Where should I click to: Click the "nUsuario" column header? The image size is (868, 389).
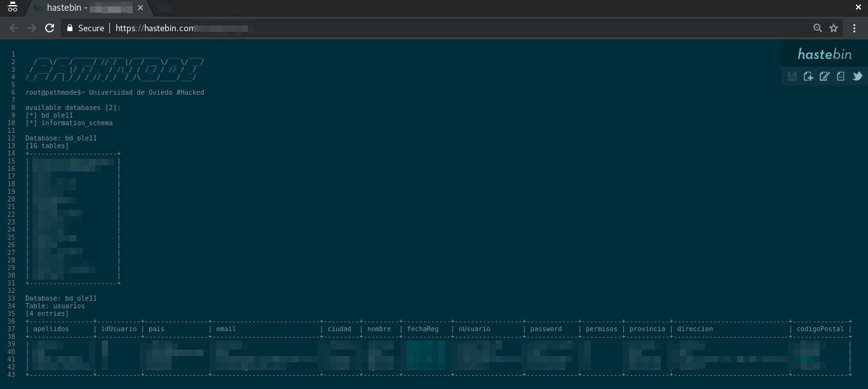475,329
